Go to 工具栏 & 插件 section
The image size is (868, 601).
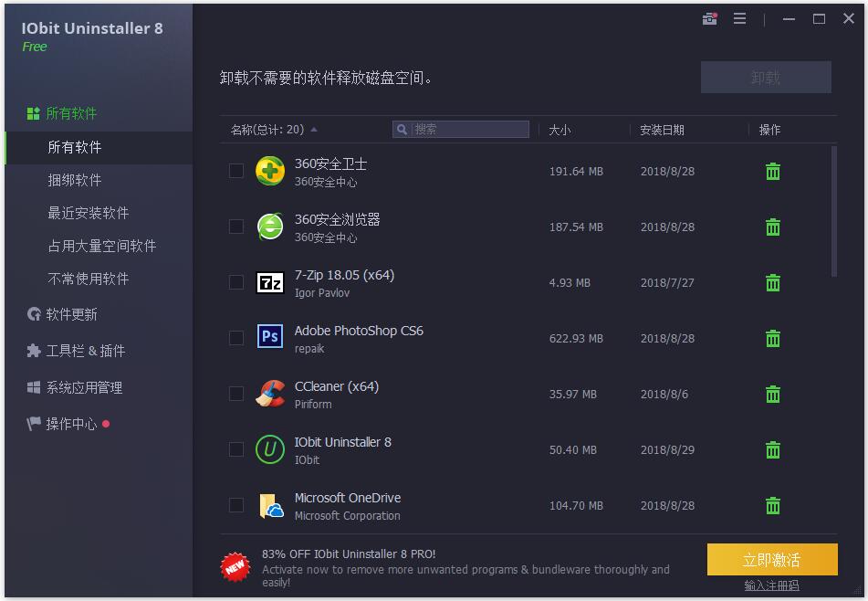(76, 351)
